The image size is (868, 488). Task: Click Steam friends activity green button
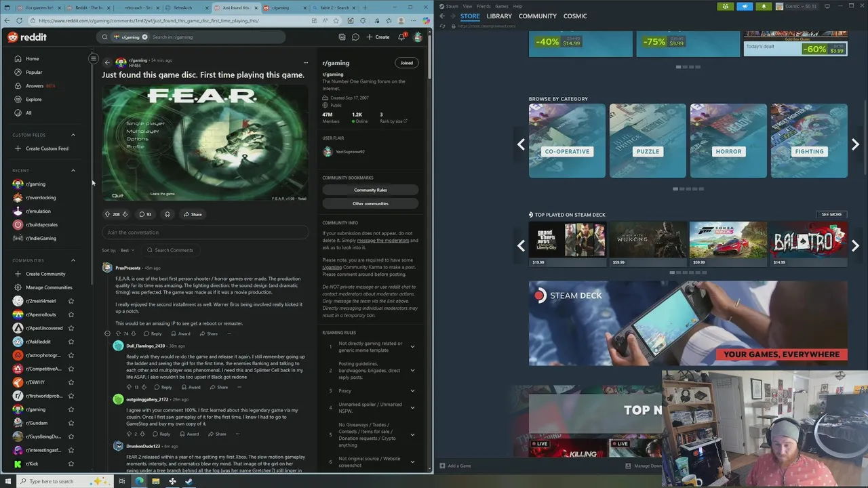click(726, 6)
